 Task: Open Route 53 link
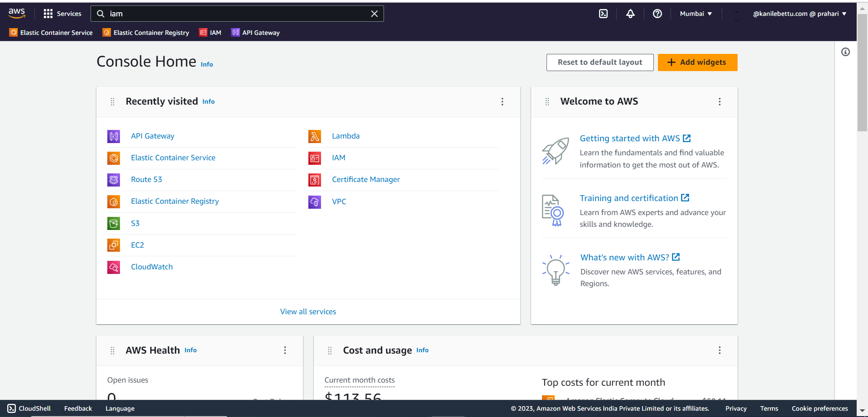point(147,179)
